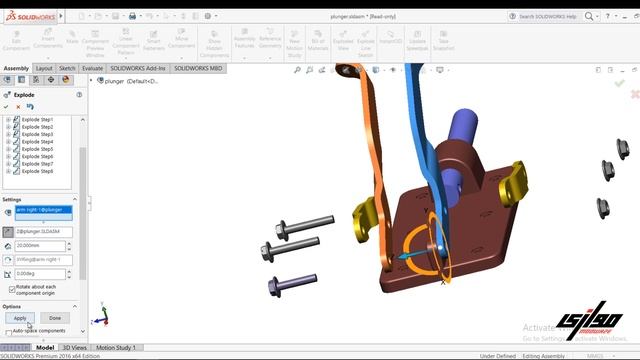
Task: Click Edit Component in the ribbon
Action: [16, 41]
